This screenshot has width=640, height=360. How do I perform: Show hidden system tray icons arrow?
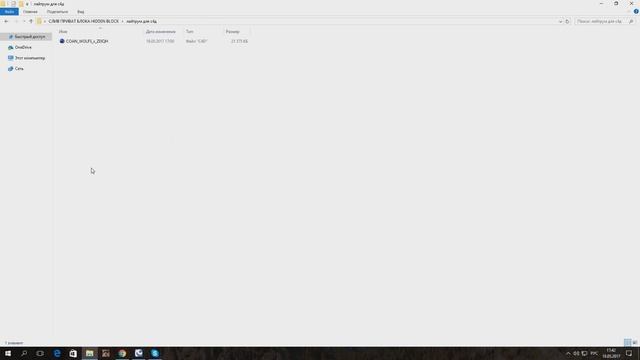[x=568, y=353]
